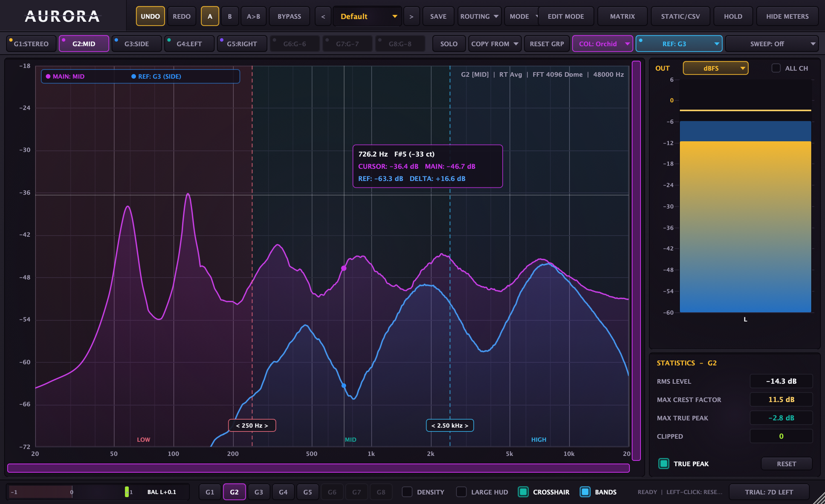825x504 pixels.
Task: Select the next preset arrow button
Action: click(x=411, y=16)
